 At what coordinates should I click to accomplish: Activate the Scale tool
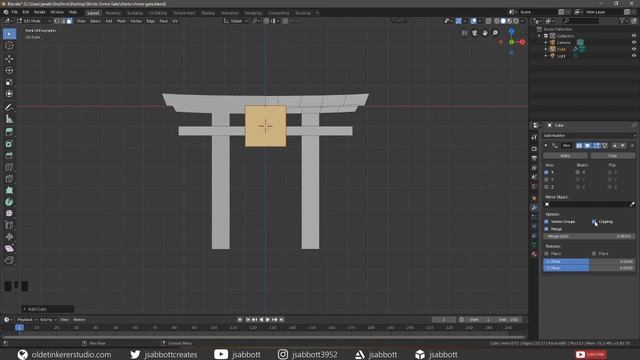[9, 82]
